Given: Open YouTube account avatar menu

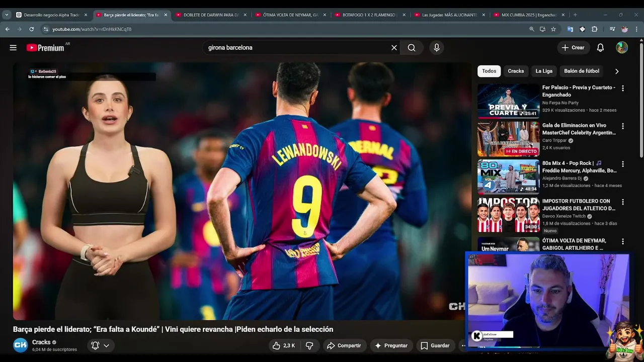Looking at the screenshot, I should pyautogui.click(x=622, y=48).
